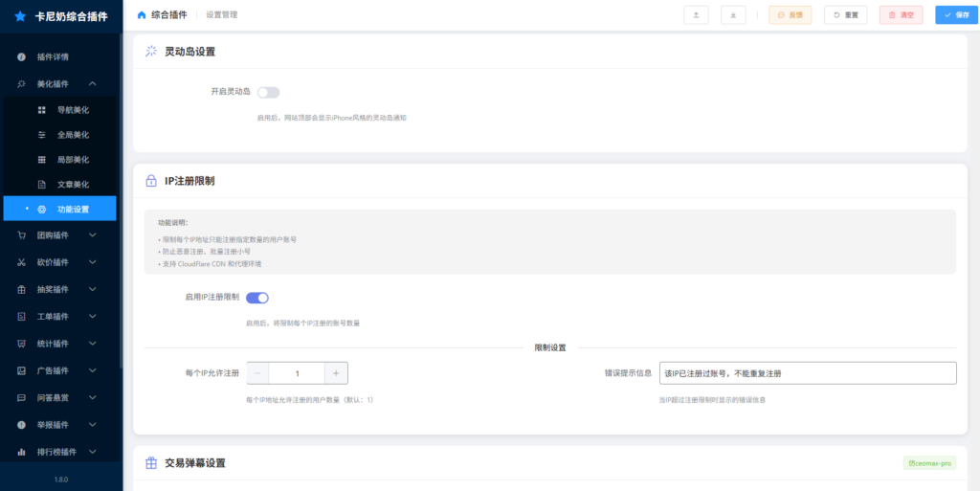Click the star logo icon in sidebar header
This screenshot has height=491, width=980.
pos(20,16)
